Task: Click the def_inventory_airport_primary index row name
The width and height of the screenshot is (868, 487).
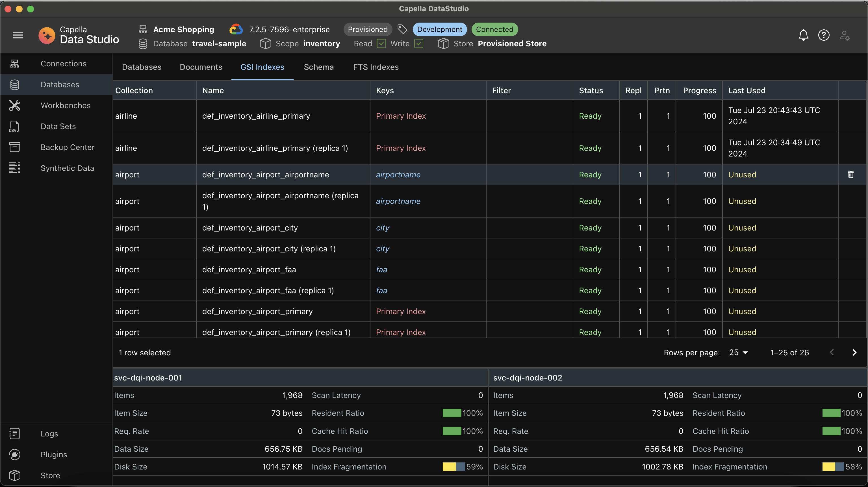Action: (x=257, y=311)
